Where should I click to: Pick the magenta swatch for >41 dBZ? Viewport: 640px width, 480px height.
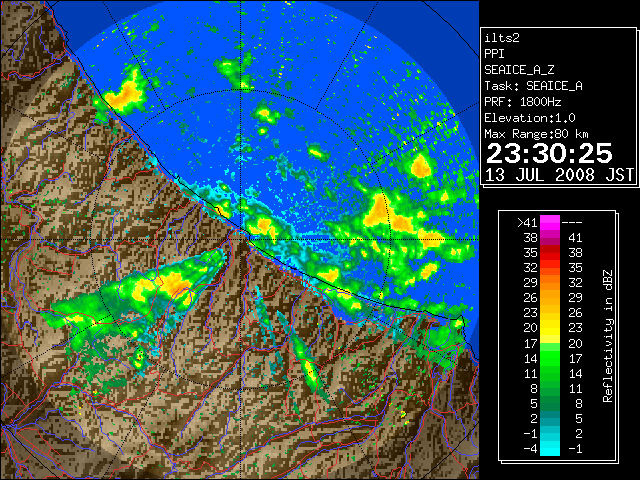550,223
